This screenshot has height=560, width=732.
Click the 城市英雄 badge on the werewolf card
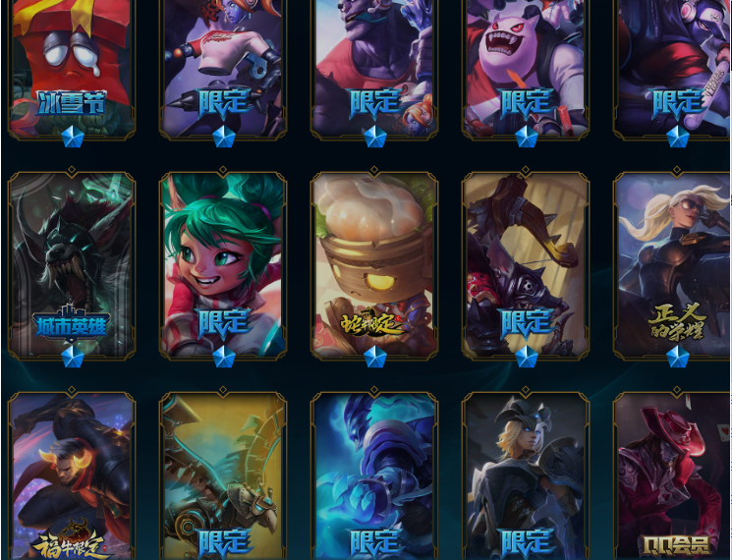coord(72,323)
